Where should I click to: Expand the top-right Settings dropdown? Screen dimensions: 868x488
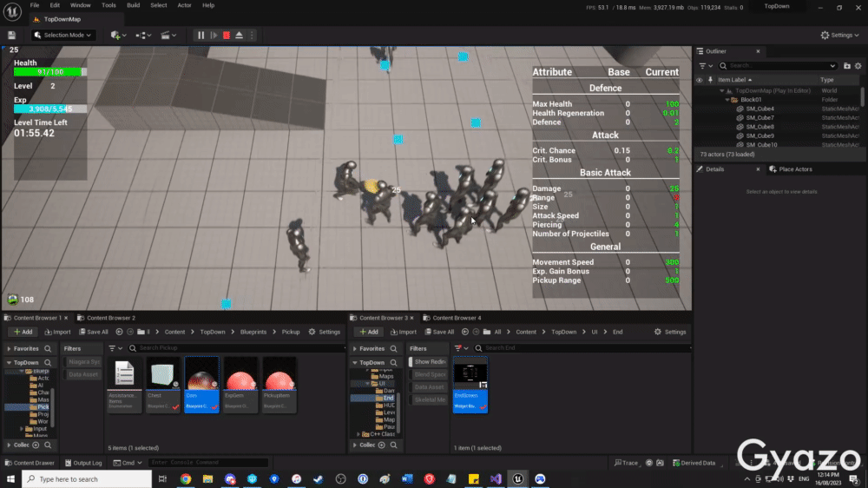[x=840, y=36]
